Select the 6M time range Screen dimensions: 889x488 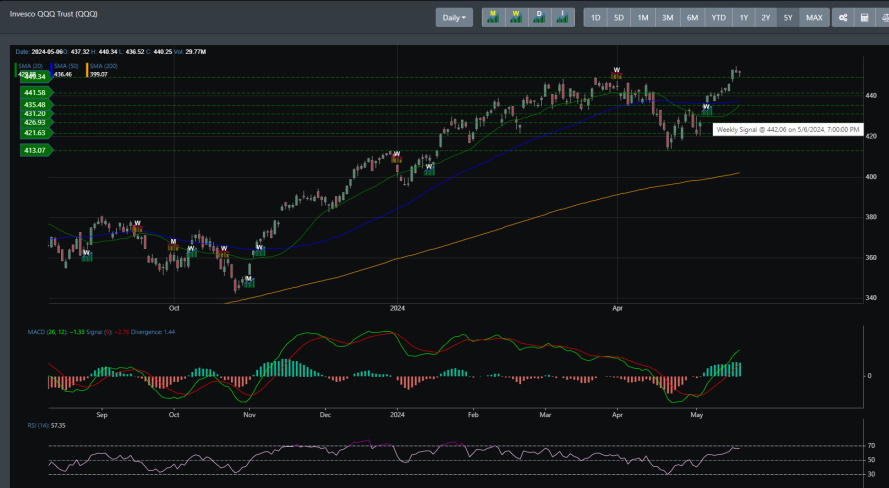[692, 18]
